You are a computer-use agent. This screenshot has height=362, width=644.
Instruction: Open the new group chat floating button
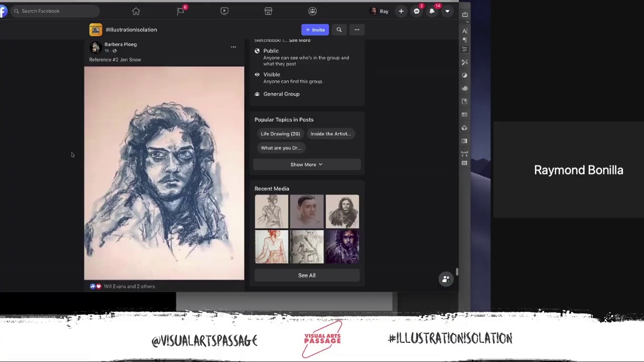[445, 279]
